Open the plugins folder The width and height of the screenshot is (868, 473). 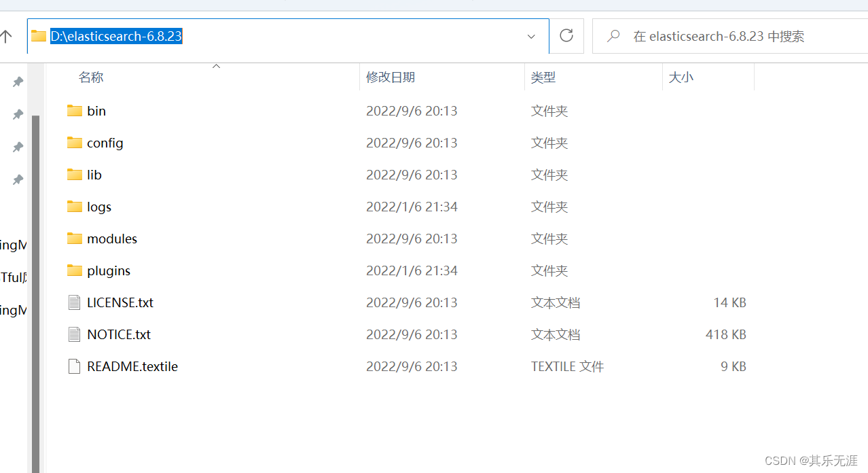coord(108,270)
